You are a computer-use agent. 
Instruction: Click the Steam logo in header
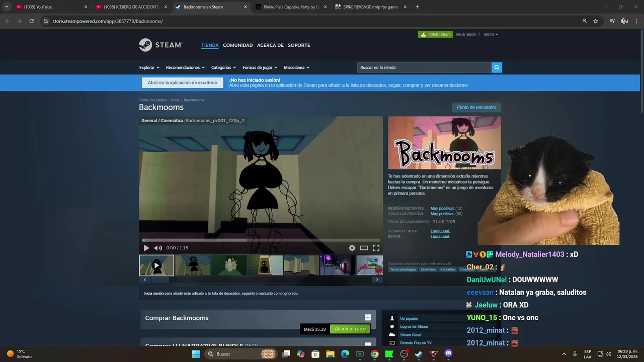pyautogui.click(x=160, y=45)
